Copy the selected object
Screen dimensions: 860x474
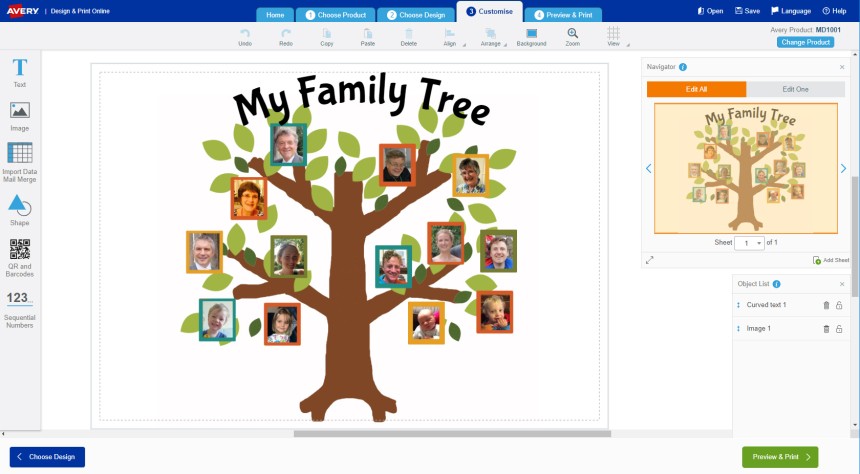coord(327,37)
